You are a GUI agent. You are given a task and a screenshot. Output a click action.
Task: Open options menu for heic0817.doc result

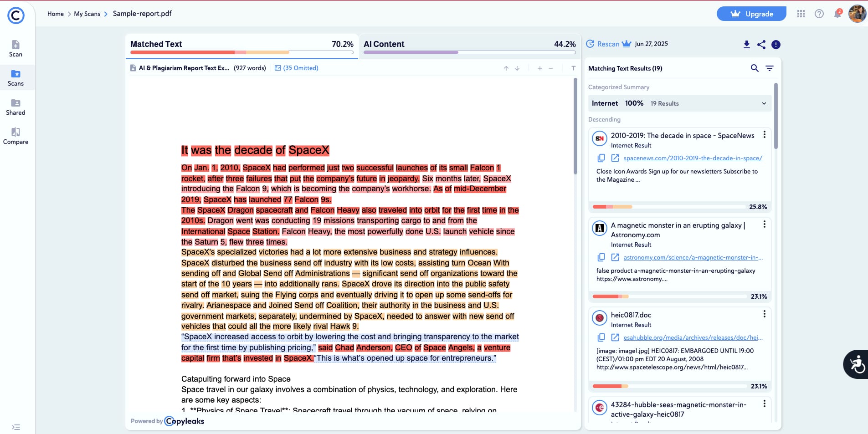[x=765, y=314]
